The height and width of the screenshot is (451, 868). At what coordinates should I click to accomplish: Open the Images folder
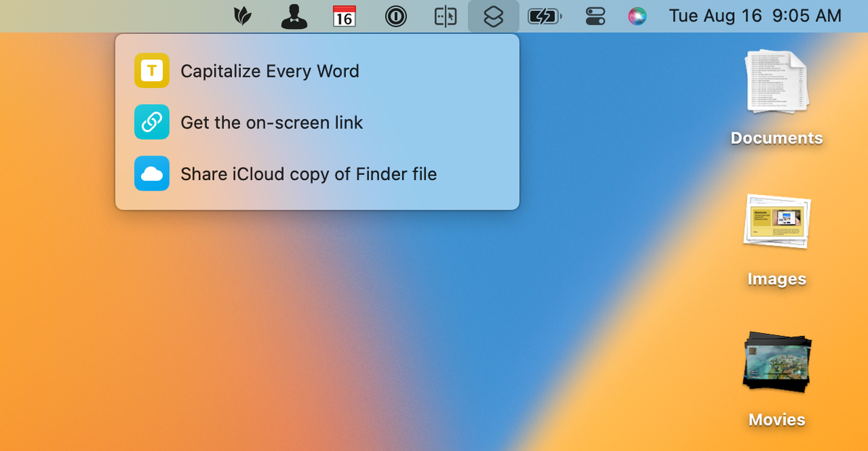[x=776, y=231]
